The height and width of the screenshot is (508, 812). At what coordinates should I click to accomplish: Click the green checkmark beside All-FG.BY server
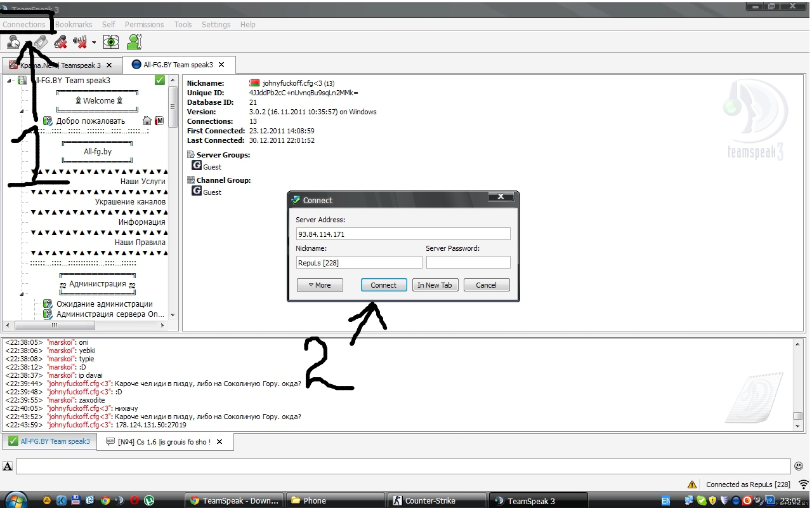click(160, 80)
